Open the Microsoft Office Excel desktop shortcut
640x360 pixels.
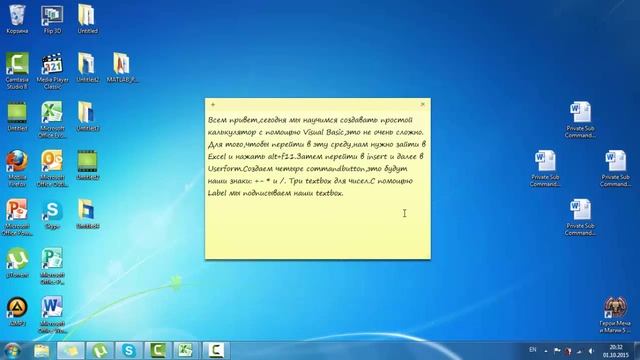[52, 120]
